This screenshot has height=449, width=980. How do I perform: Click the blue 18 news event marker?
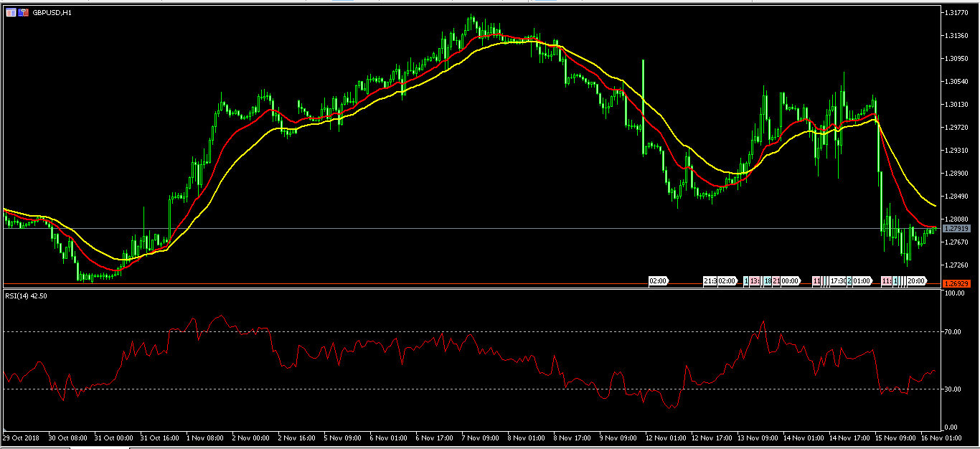(x=768, y=281)
